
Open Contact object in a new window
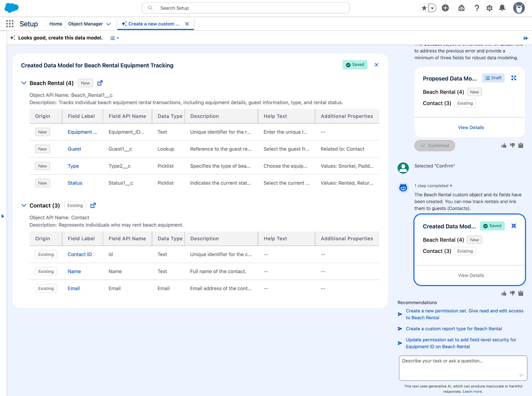(93, 205)
